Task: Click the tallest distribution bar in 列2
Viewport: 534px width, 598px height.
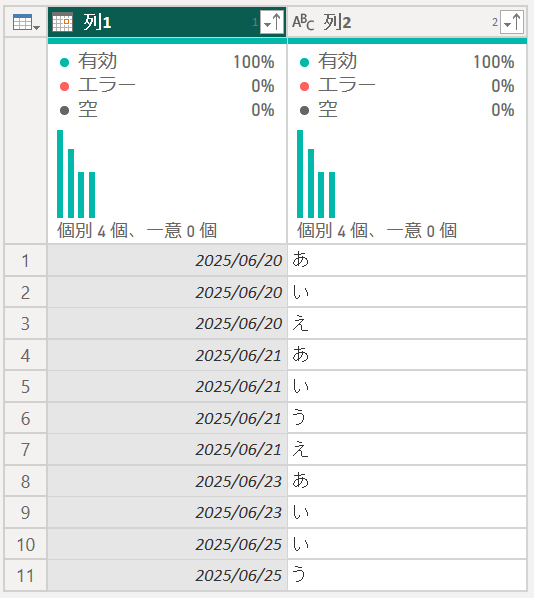Action: 300,174
